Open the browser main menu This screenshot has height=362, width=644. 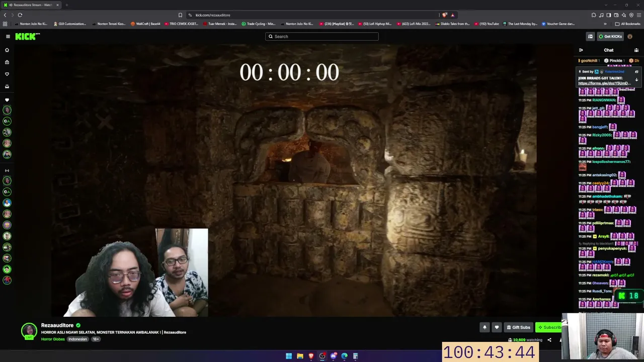click(639, 15)
